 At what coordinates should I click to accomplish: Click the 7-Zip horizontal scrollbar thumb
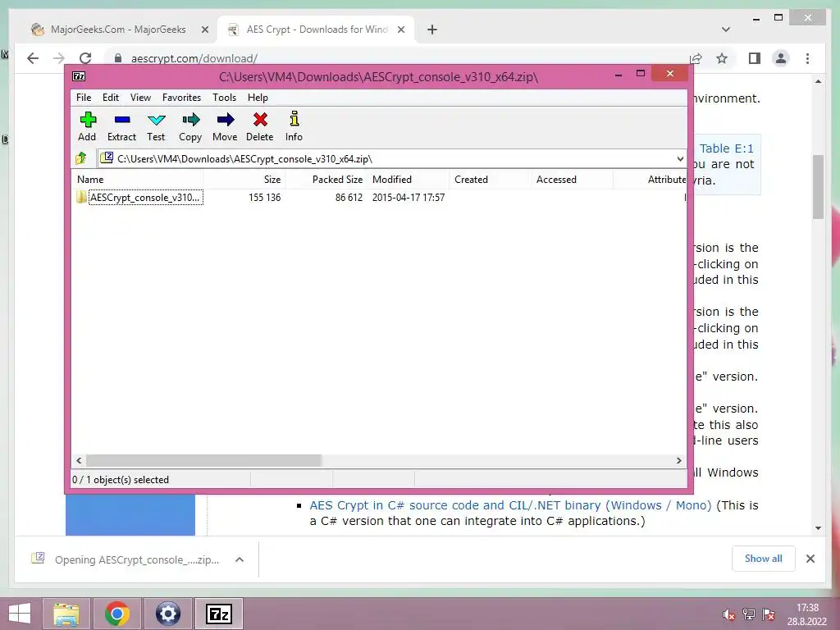(x=203, y=460)
